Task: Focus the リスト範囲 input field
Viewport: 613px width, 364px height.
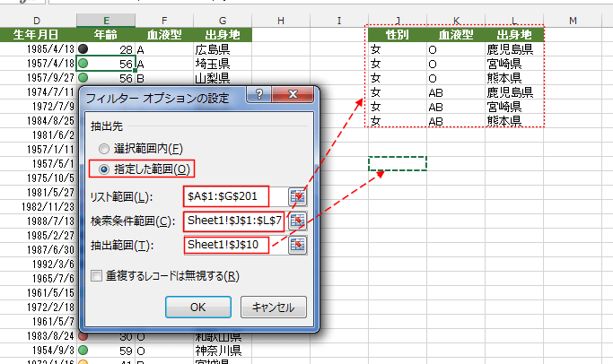Action: pyautogui.click(x=236, y=196)
